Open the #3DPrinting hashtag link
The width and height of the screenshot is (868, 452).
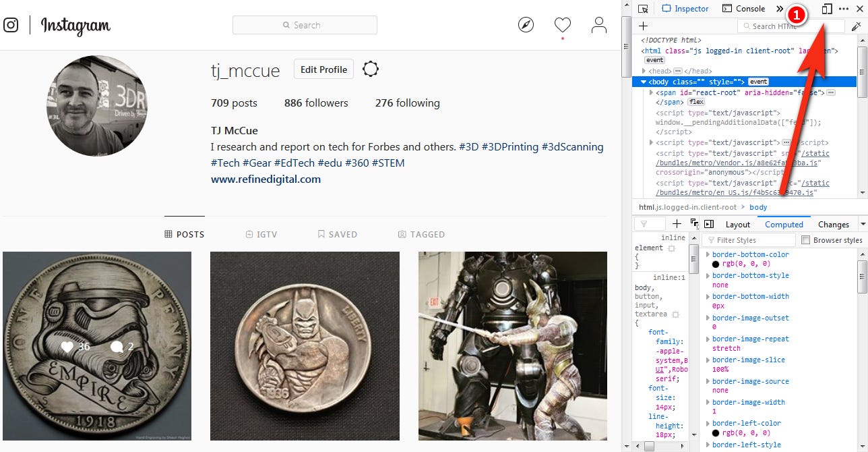[509, 146]
